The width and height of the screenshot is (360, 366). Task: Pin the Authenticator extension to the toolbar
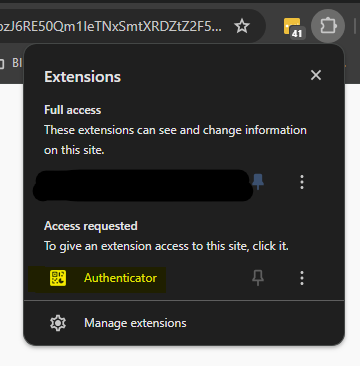point(258,278)
